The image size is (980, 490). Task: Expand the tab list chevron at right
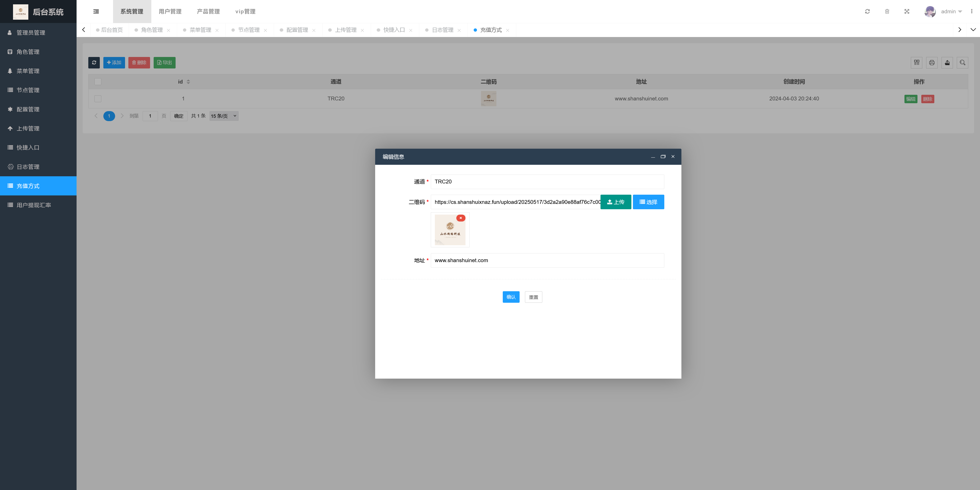973,30
